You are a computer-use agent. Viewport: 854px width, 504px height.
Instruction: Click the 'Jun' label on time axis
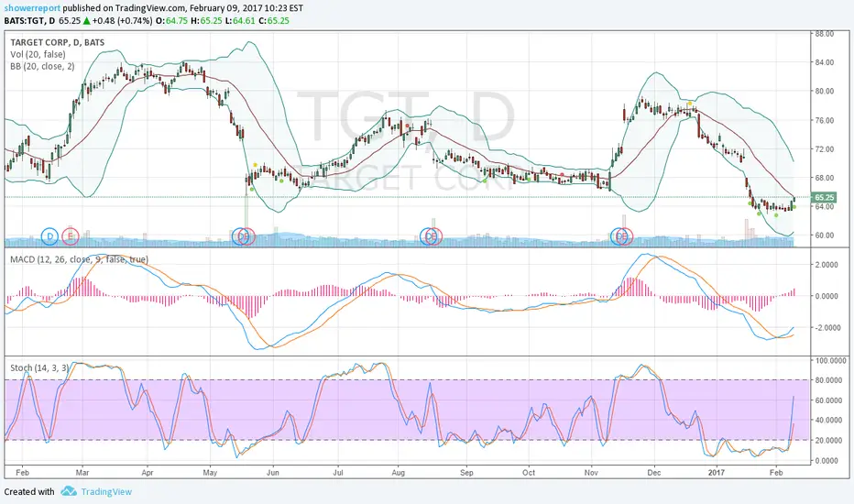[273, 473]
